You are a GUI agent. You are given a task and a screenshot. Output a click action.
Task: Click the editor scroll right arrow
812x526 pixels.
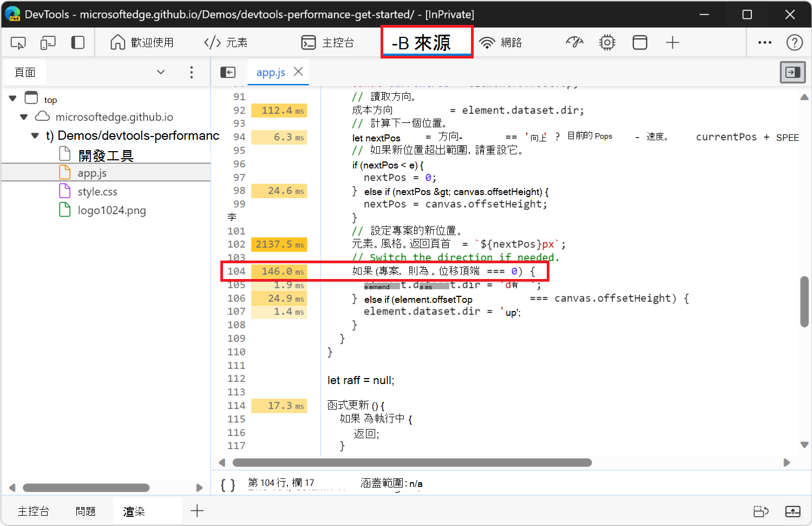tap(787, 463)
